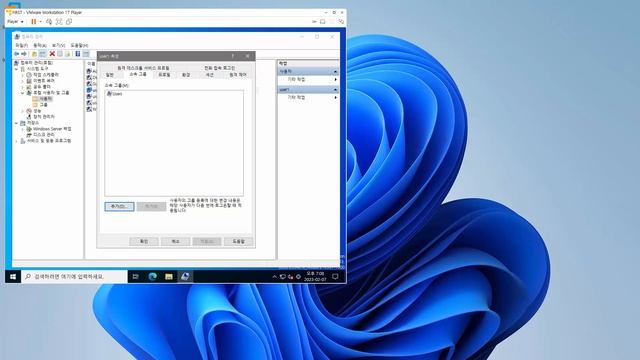Viewport: 640px width, 360px height.
Task: Expand the 작업 스케줄러 tree node
Action: pyautogui.click(x=23, y=75)
